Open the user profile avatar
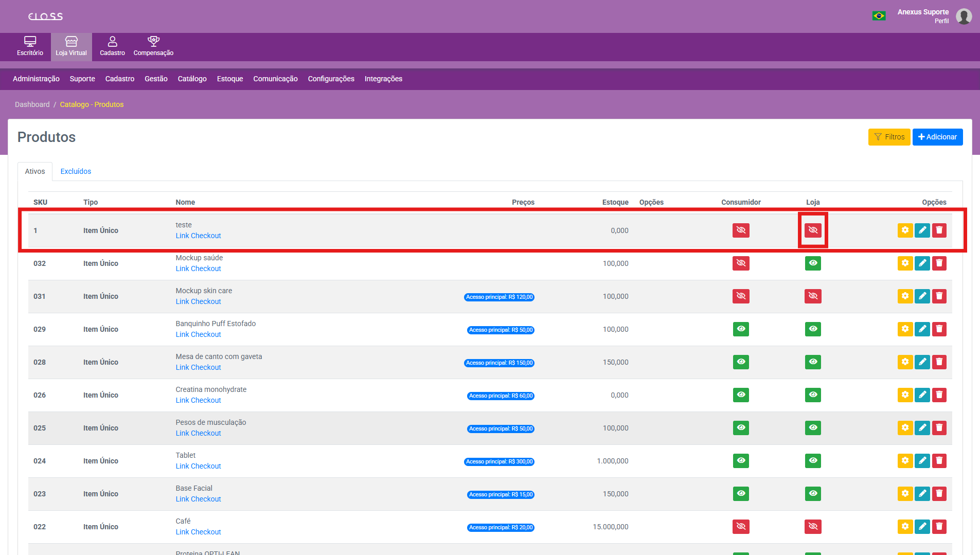The image size is (980, 555). pyautogui.click(x=964, y=16)
